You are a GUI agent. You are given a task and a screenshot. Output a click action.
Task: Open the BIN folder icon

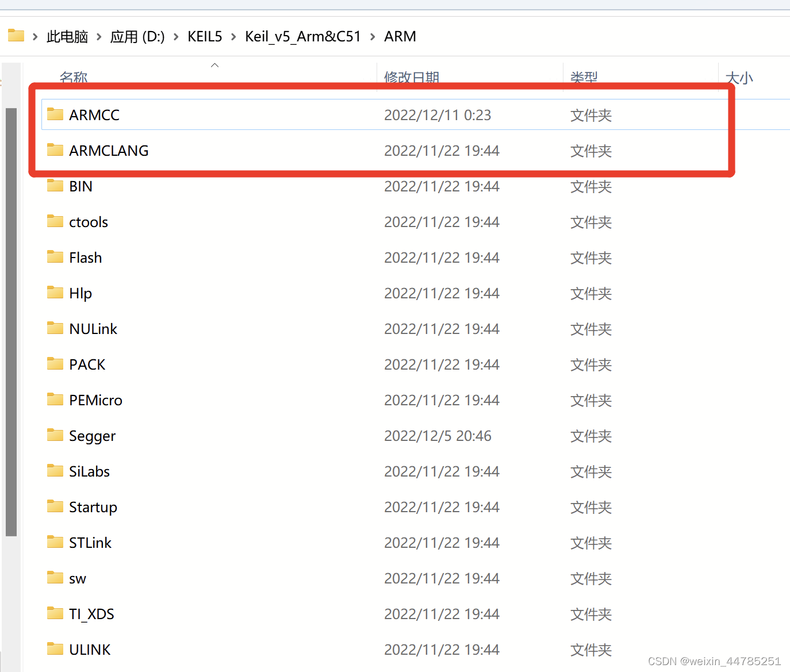click(x=55, y=186)
